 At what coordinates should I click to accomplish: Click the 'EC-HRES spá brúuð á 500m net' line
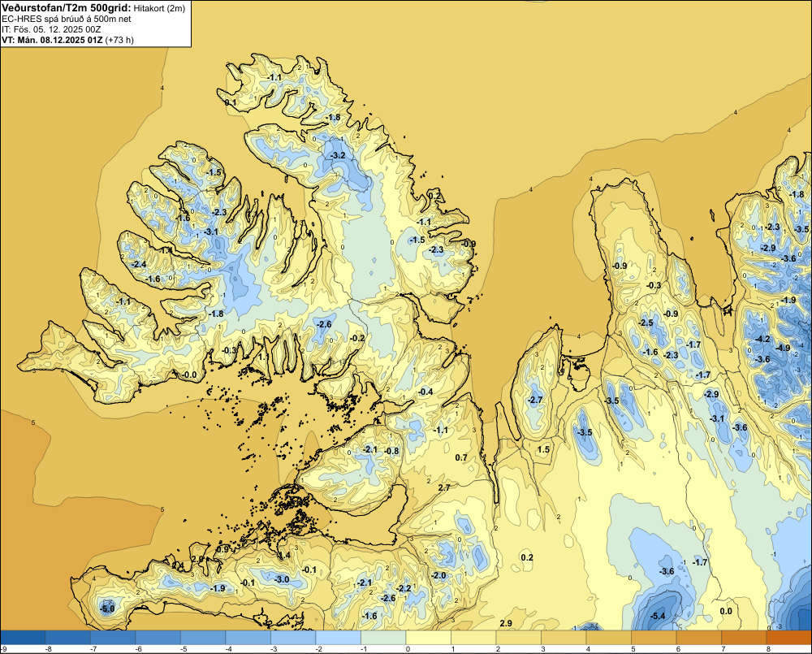(67, 19)
